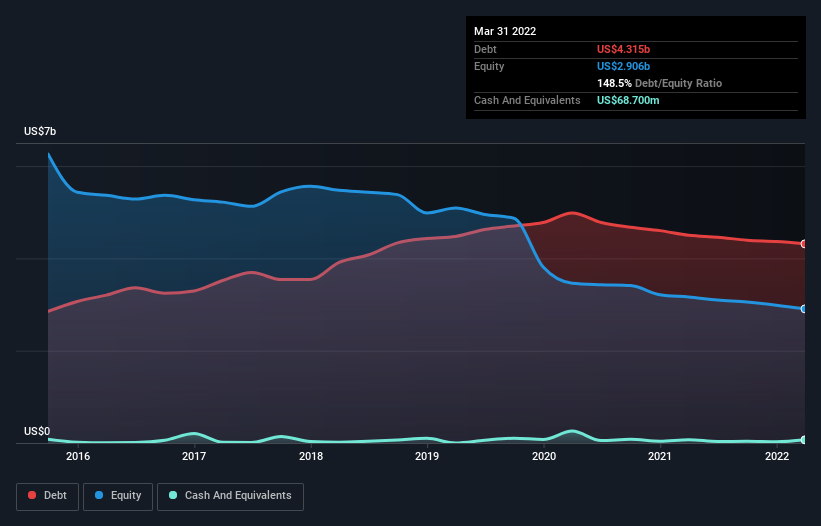The width and height of the screenshot is (821, 526).
Task: Click the US$4.315b debt value
Action: [623, 49]
